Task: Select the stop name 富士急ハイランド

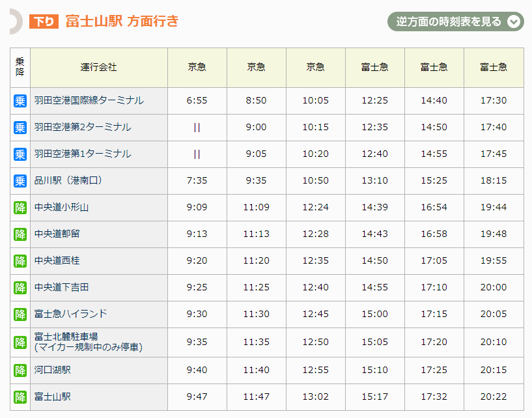Action: pyautogui.click(x=70, y=314)
